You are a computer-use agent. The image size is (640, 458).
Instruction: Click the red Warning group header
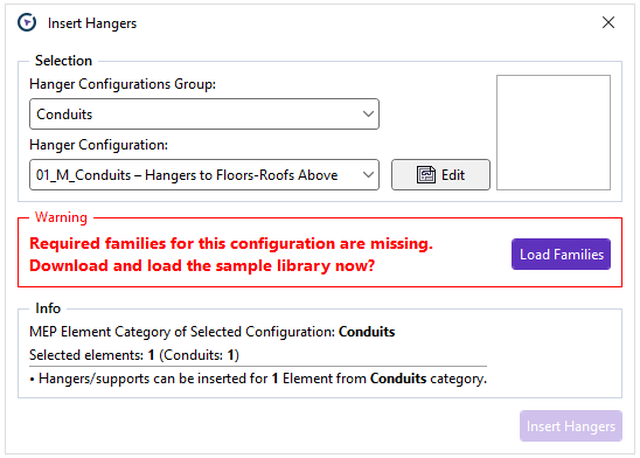[61, 217]
